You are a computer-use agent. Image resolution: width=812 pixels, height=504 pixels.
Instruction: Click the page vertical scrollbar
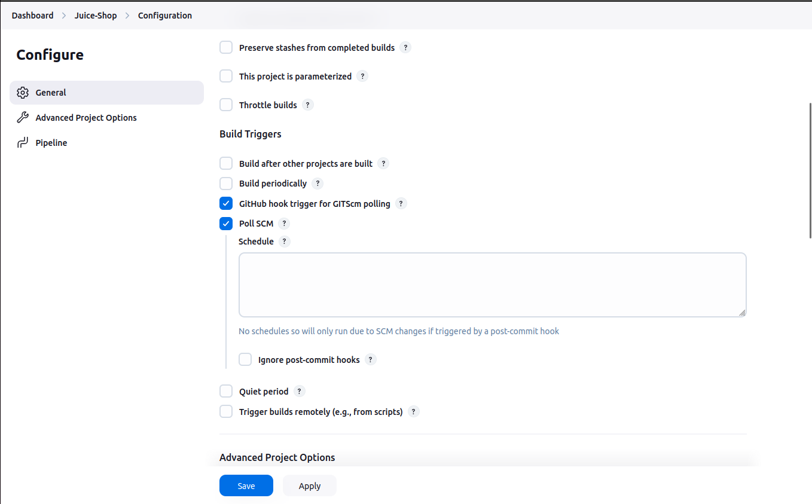(x=810, y=170)
